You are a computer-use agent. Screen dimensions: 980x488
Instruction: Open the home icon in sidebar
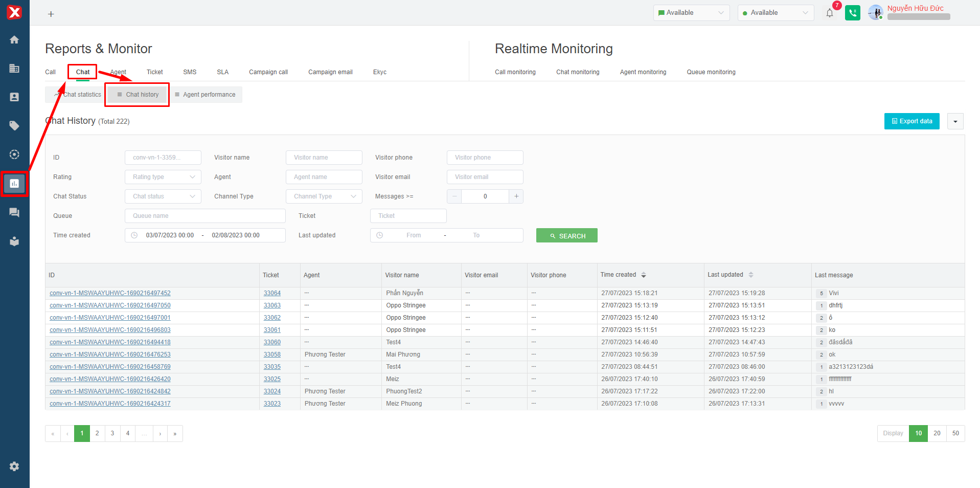pyautogui.click(x=14, y=40)
